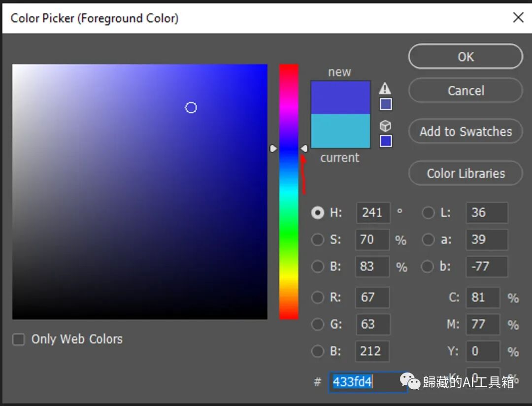Enable Only Web Colors checkbox

click(x=19, y=339)
